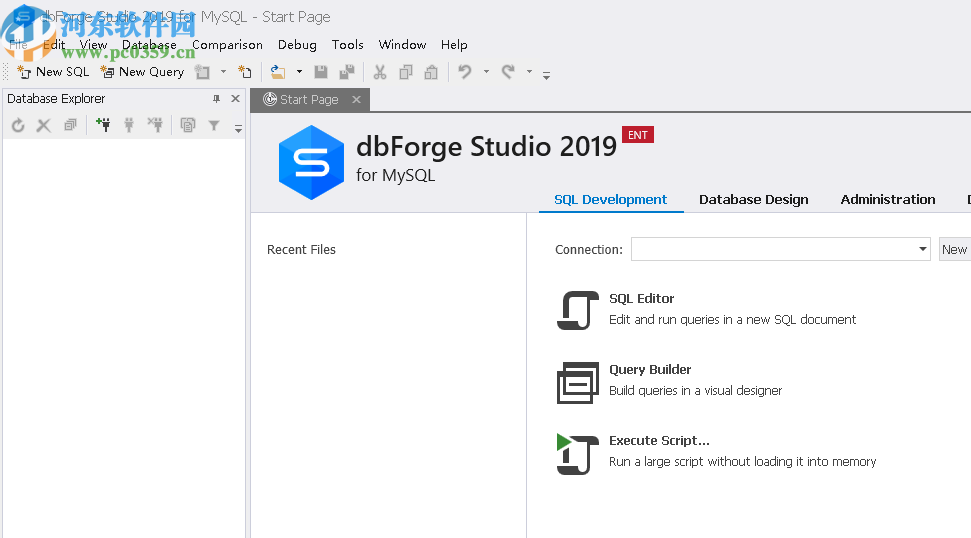
Task: Open the Comparison menu
Action: pyautogui.click(x=227, y=45)
